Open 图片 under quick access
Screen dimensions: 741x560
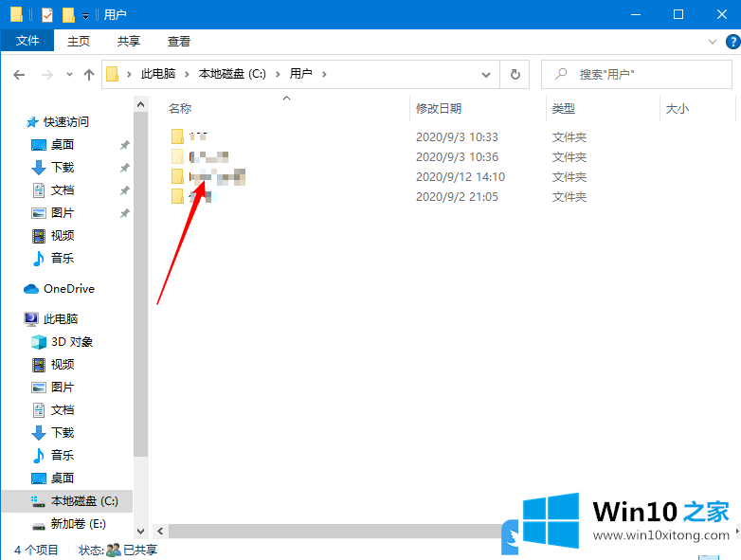click(63, 212)
